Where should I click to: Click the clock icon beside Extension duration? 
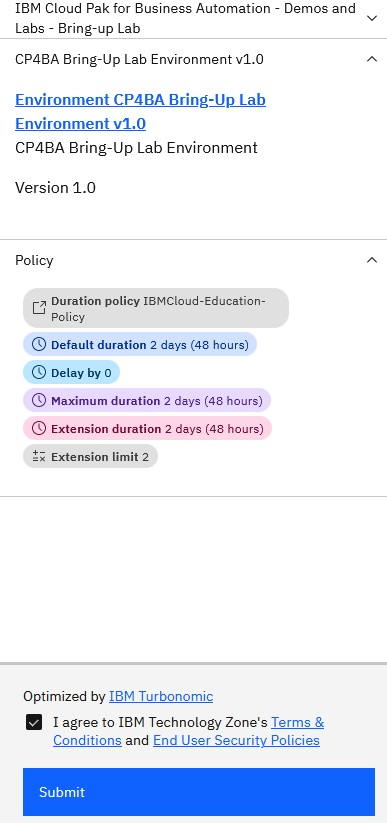39,429
